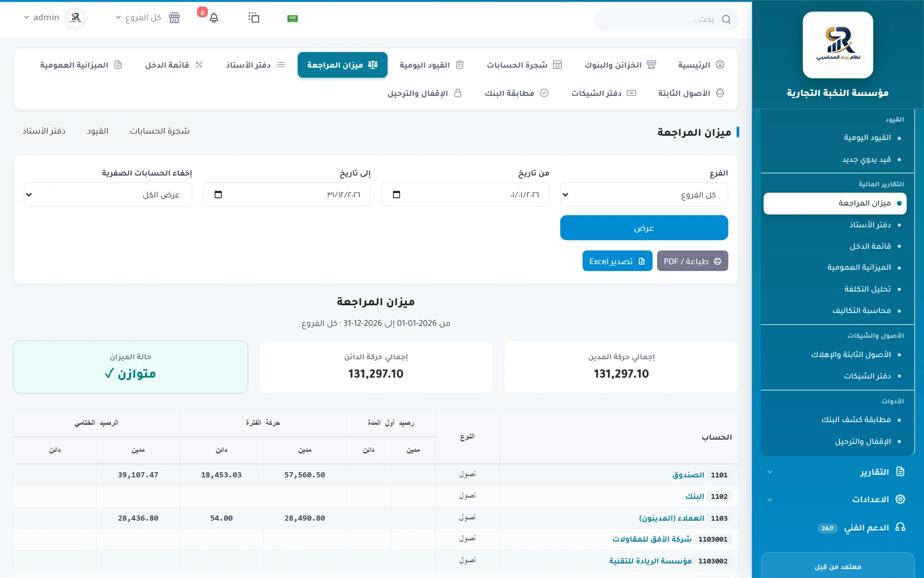Click the الاعدادات gear icon in sidebar
The height and width of the screenshot is (578, 924).
click(x=900, y=499)
